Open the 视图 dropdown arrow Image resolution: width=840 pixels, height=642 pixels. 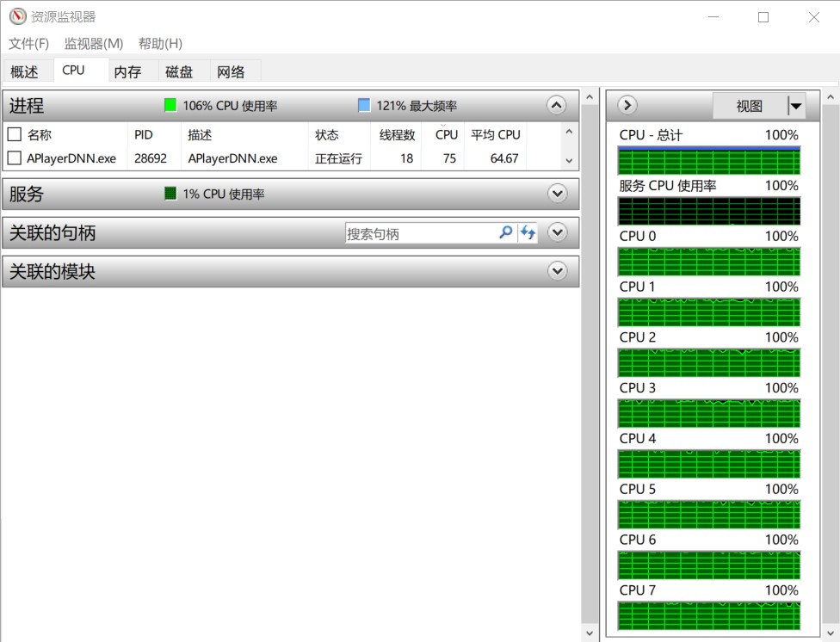[x=795, y=106]
